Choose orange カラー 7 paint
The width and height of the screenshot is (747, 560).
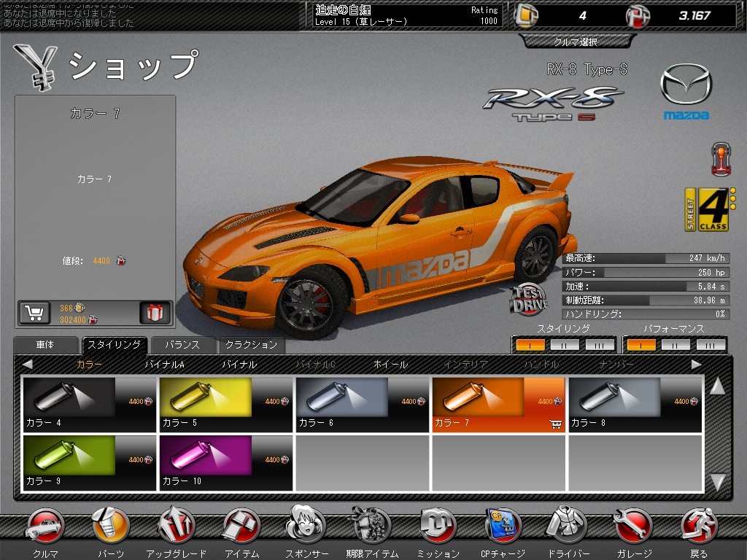point(498,405)
